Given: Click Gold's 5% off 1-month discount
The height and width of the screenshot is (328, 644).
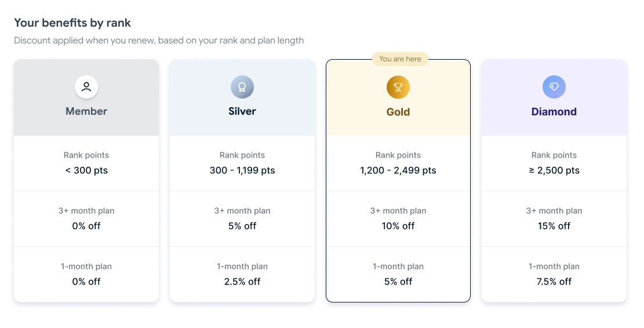Looking at the screenshot, I should click(x=398, y=282).
